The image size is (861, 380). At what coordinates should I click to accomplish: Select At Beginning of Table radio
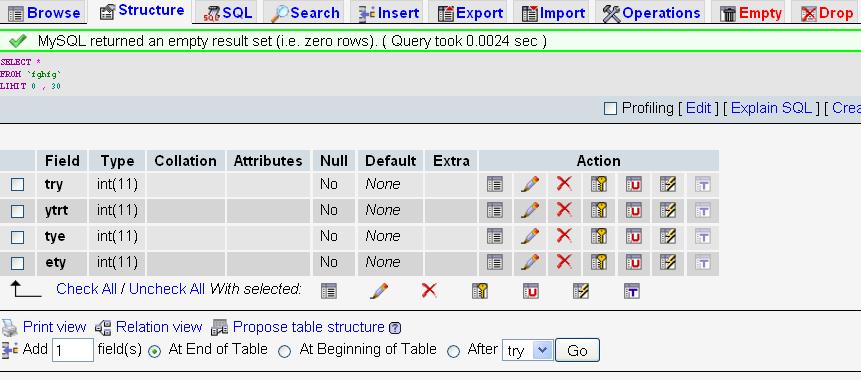pos(284,351)
